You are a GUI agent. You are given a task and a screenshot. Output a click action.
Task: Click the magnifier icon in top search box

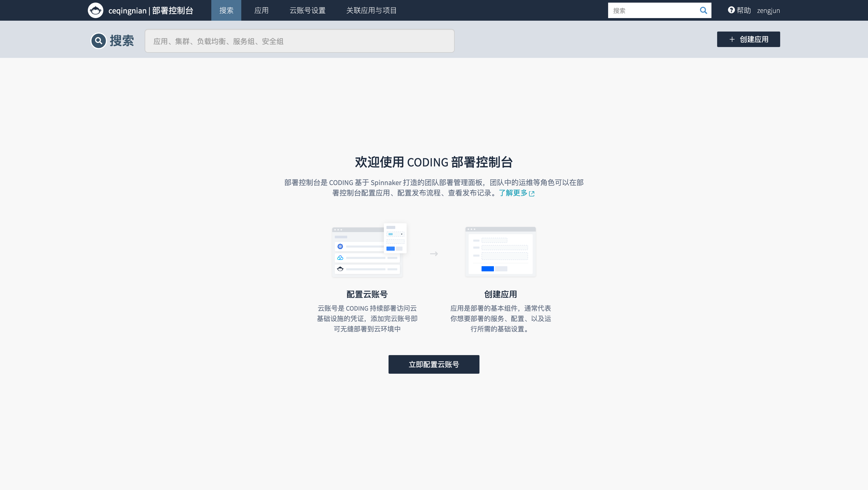[703, 10]
